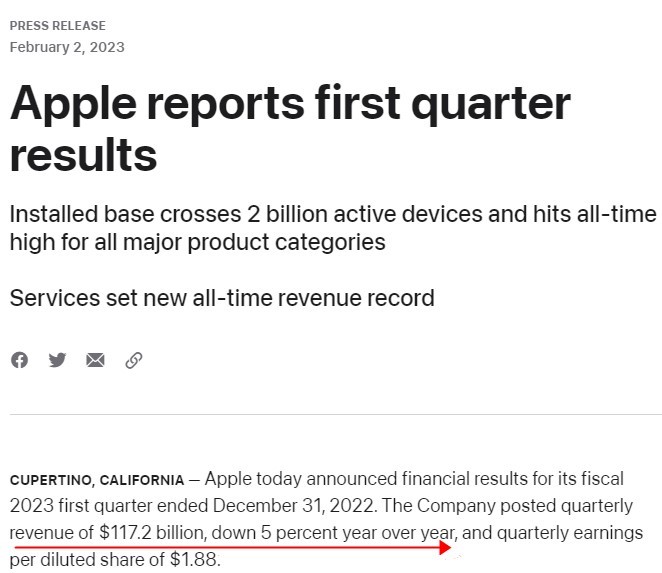Viewport: 662px width, 573px height.
Task: Select the PRESS RELEASE category label
Action: 58,26
